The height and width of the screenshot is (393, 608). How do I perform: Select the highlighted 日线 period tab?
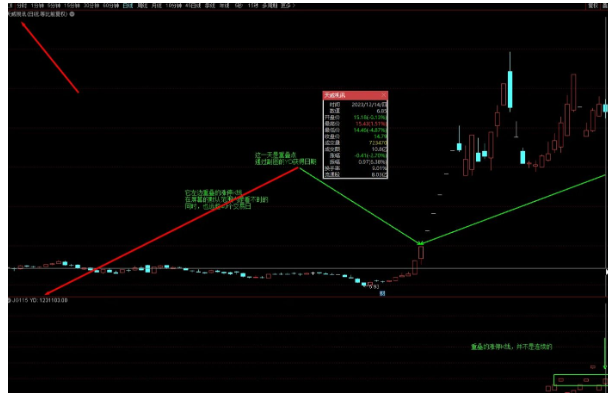pyautogui.click(x=128, y=6)
